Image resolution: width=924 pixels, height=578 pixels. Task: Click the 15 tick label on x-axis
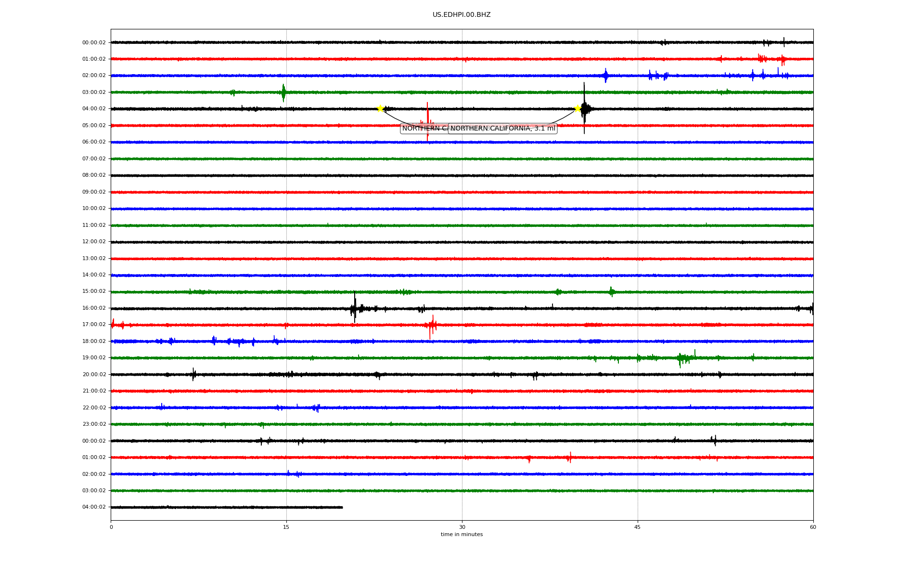click(286, 527)
